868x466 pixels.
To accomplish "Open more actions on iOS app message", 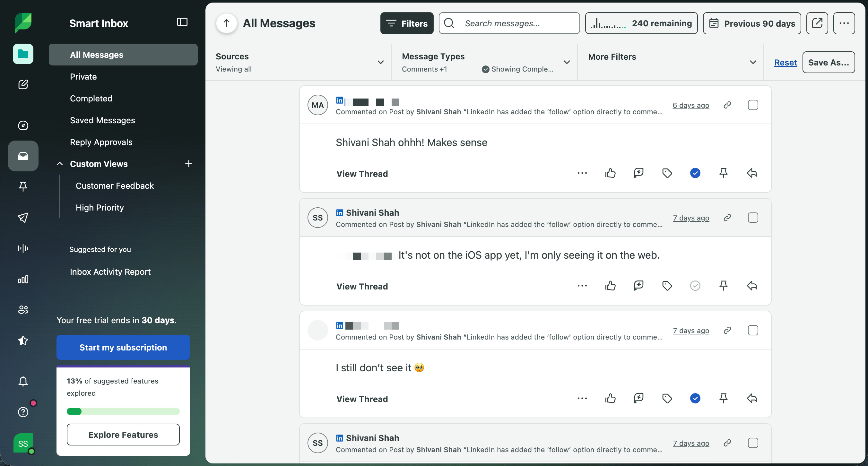I will pos(582,286).
